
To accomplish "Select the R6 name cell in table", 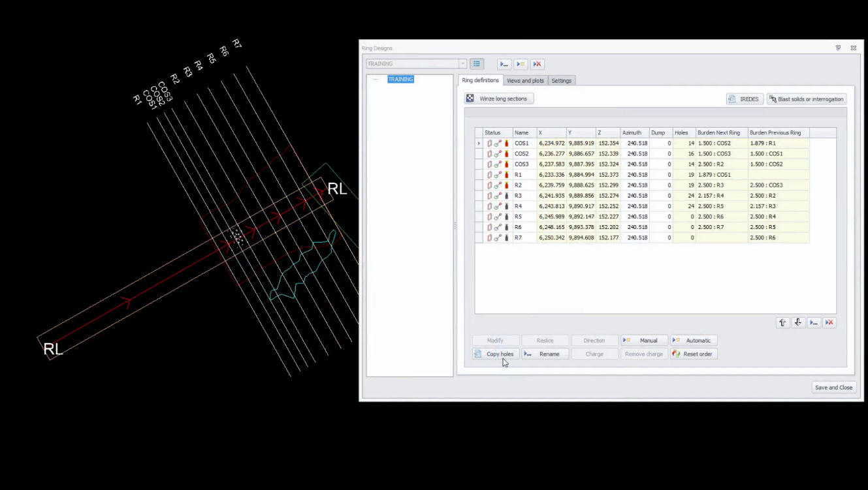I will pos(524,227).
